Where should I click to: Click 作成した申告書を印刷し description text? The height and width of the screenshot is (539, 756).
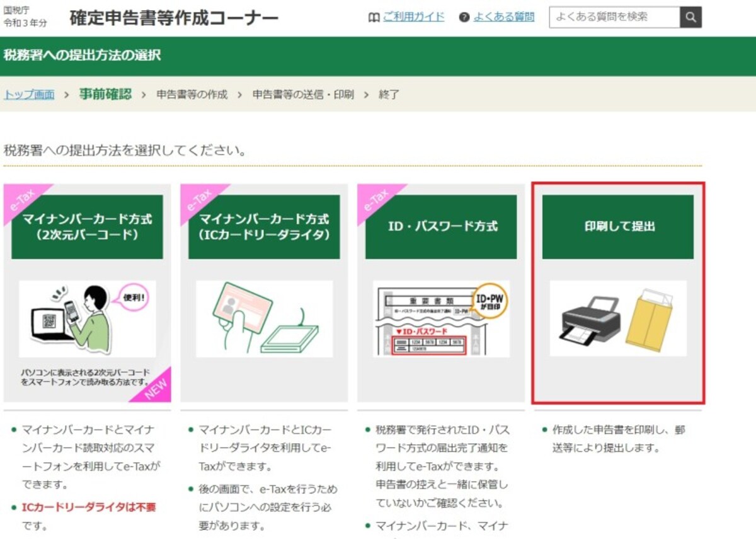(619, 439)
